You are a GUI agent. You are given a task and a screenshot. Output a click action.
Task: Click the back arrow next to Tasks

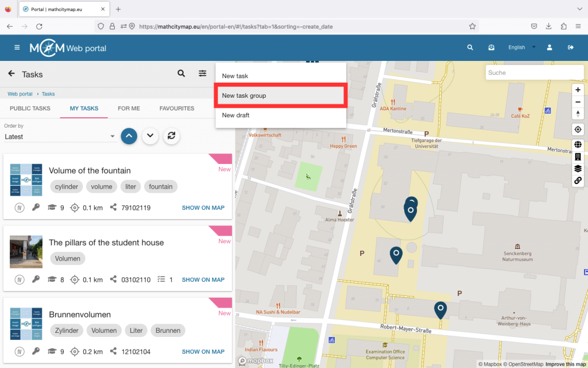tap(11, 74)
